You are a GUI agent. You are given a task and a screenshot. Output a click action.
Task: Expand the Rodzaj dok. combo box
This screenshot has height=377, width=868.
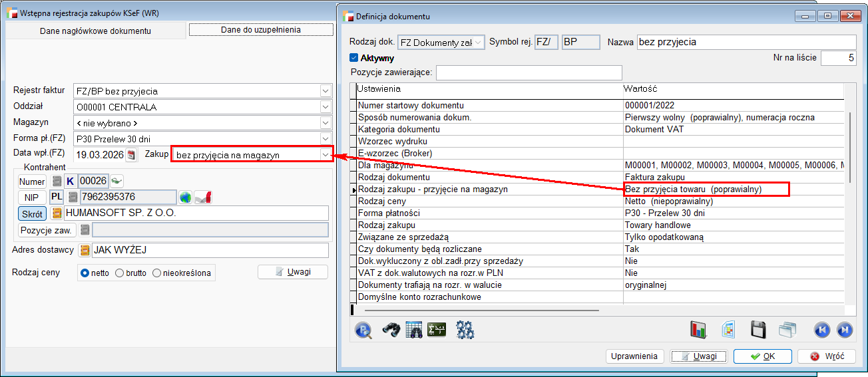point(479,42)
